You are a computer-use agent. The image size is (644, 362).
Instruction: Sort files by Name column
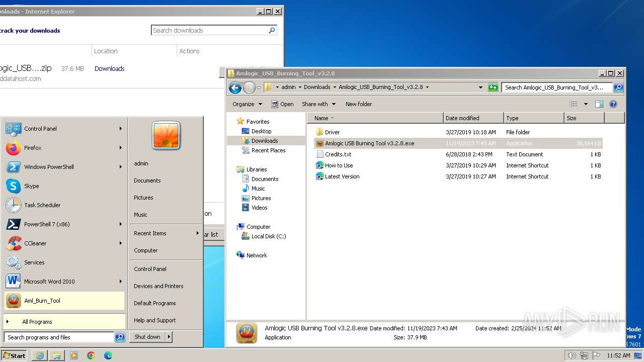point(375,118)
